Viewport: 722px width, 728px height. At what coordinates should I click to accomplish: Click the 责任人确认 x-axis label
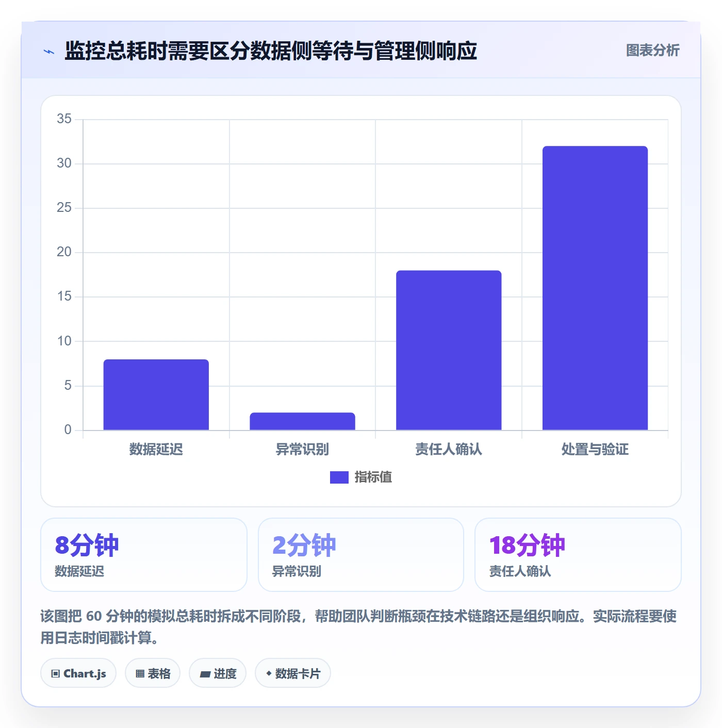coord(449,449)
